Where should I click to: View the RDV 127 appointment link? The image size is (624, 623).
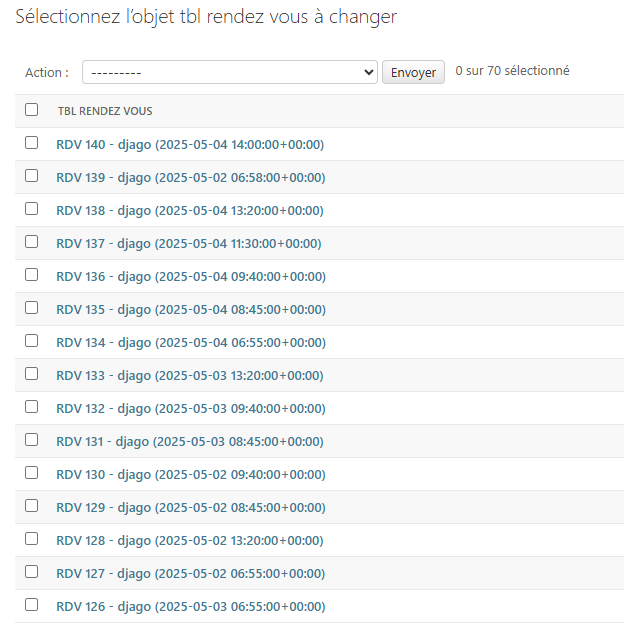[x=190, y=574]
